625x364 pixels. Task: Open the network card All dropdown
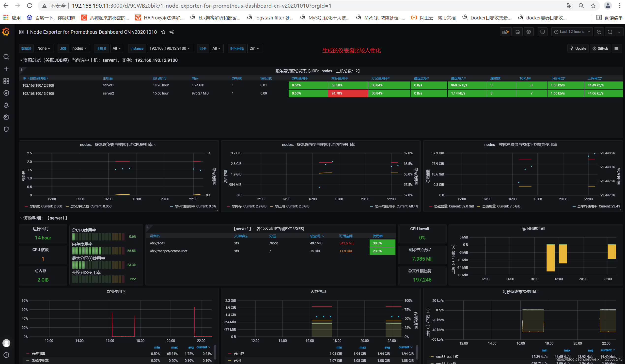216,48
